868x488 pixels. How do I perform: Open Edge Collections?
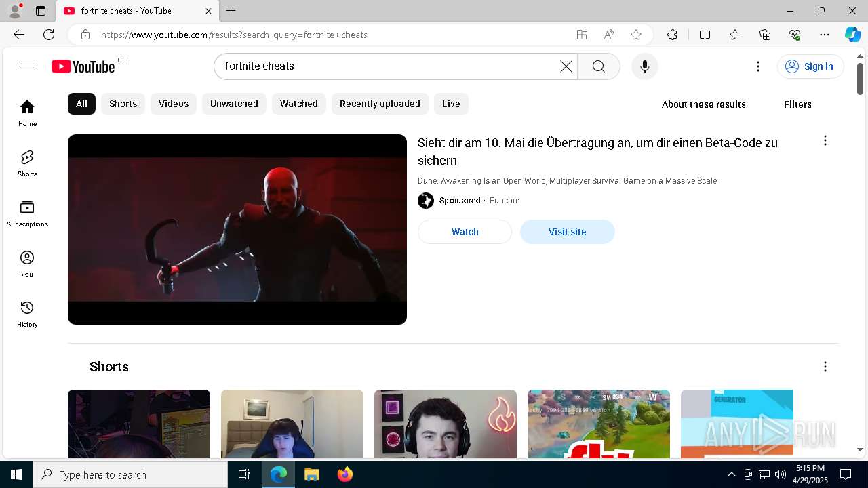765,35
